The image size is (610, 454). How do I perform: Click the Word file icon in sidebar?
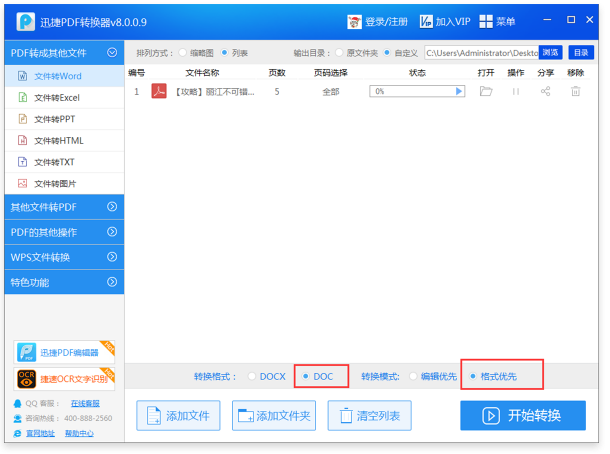pyautogui.click(x=23, y=76)
